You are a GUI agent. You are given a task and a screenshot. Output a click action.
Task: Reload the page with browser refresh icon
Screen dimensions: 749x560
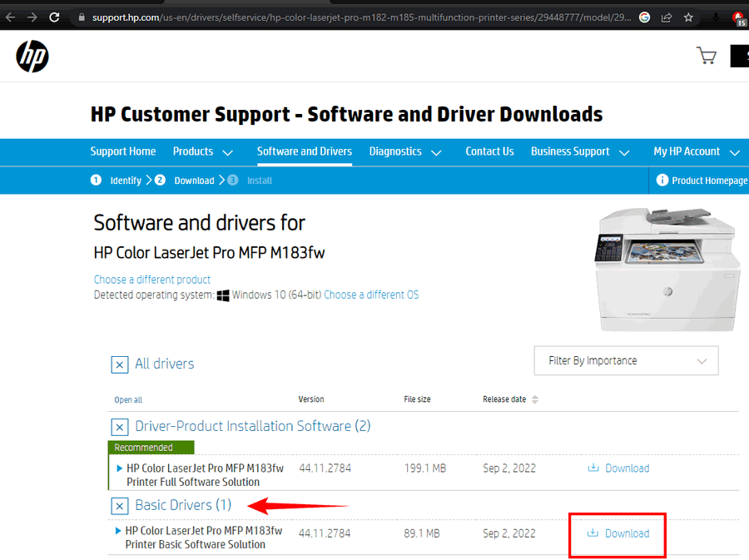point(54,17)
